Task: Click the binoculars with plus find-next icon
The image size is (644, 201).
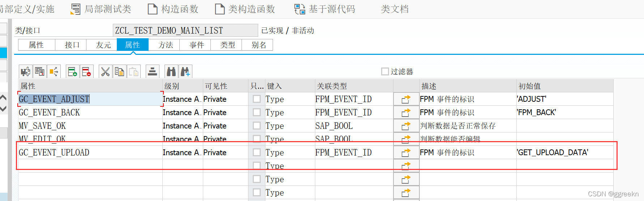Action: (185, 71)
